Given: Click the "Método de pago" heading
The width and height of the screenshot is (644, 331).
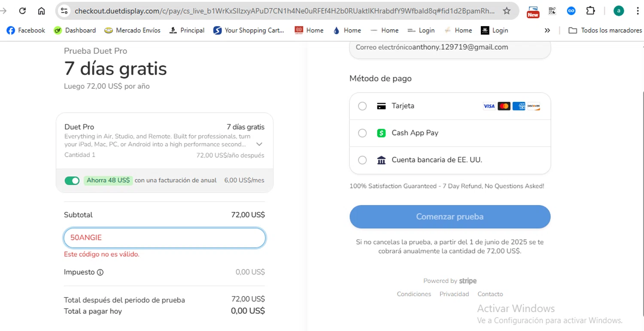Looking at the screenshot, I should pyautogui.click(x=380, y=79).
